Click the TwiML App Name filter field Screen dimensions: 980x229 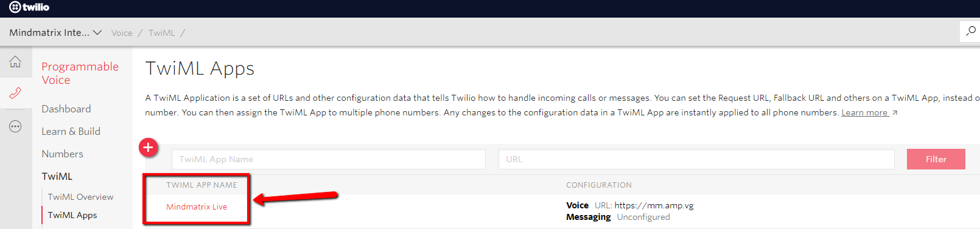(328, 159)
